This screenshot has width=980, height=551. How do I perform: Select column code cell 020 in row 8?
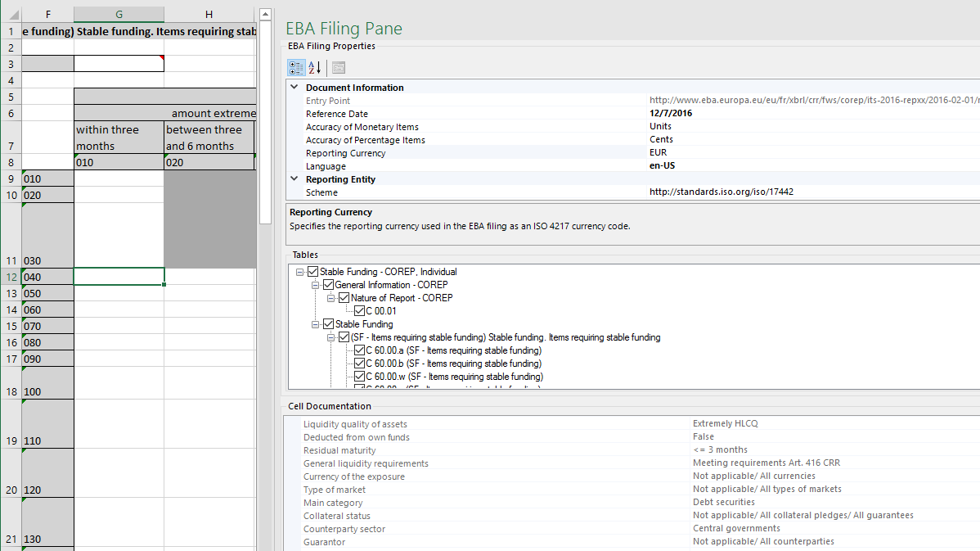tap(209, 162)
